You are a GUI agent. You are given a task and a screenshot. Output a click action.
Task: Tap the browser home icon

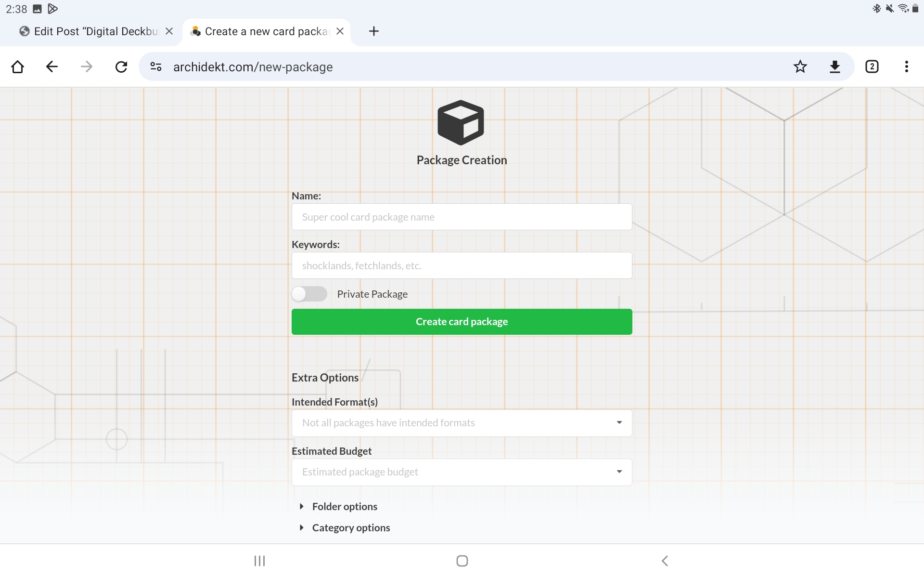18,66
